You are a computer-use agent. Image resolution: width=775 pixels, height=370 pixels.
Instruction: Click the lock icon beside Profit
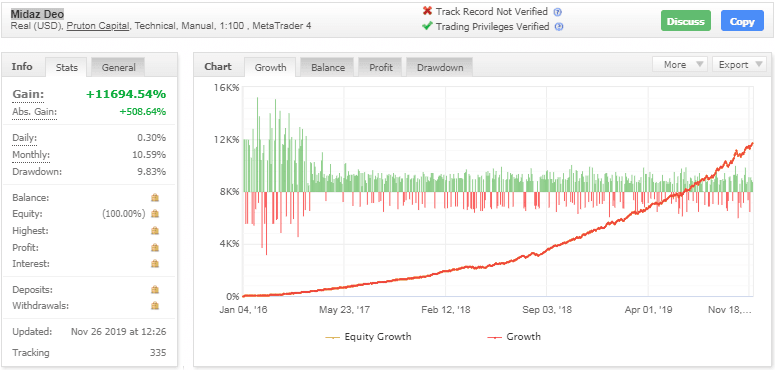point(155,247)
